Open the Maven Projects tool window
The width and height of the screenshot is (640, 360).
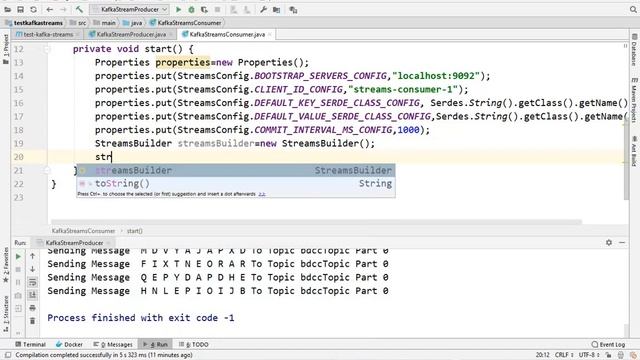click(634, 99)
